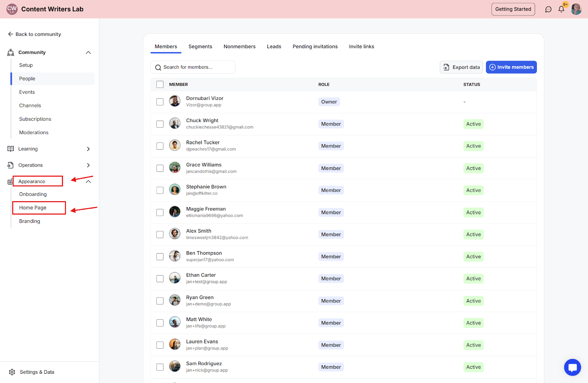
Task: Tick the checkbox for Stephanie Brown
Action: tap(160, 190)
